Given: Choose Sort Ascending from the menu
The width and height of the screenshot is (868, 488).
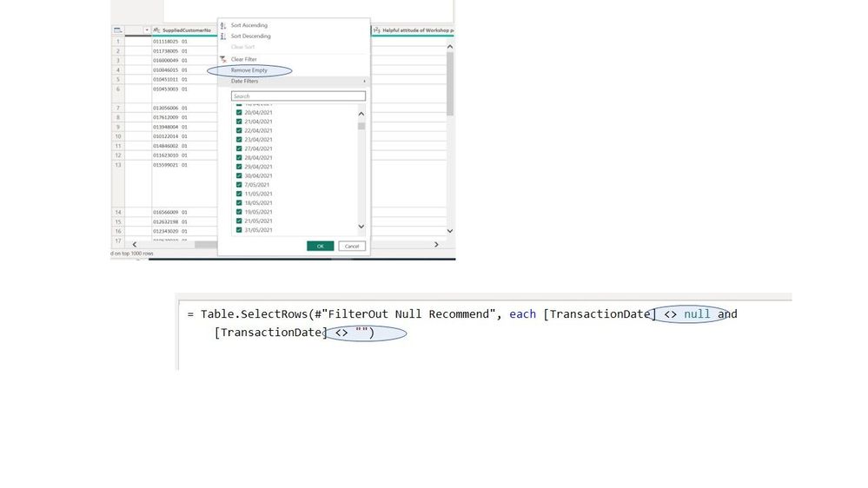Looking at the screenshot, I should [249, 25].
